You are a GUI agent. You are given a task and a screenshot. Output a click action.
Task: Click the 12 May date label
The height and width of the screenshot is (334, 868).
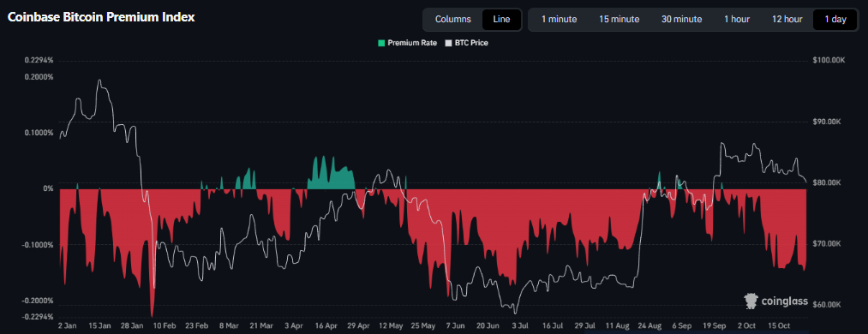[x=391, y=326]
